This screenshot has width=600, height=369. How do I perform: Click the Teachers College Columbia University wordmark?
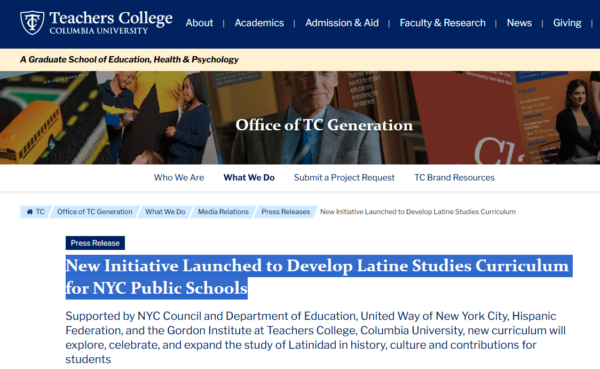[111, 23]
